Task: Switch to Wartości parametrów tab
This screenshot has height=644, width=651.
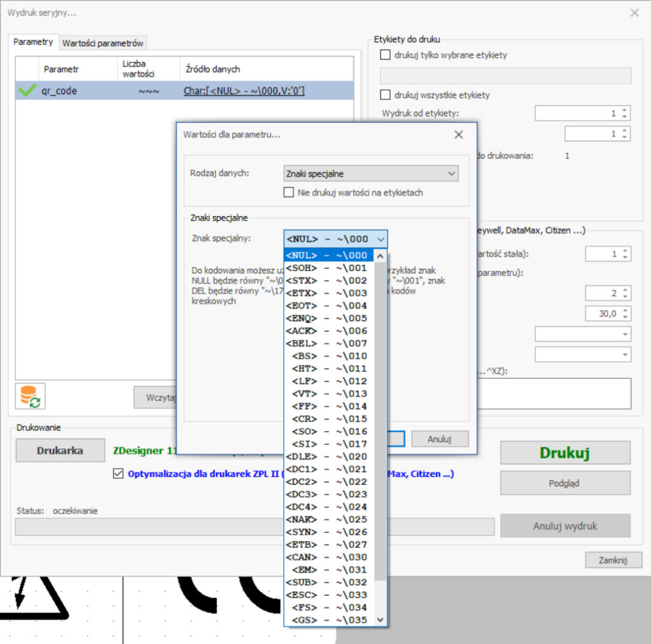Action: (102, 43)
